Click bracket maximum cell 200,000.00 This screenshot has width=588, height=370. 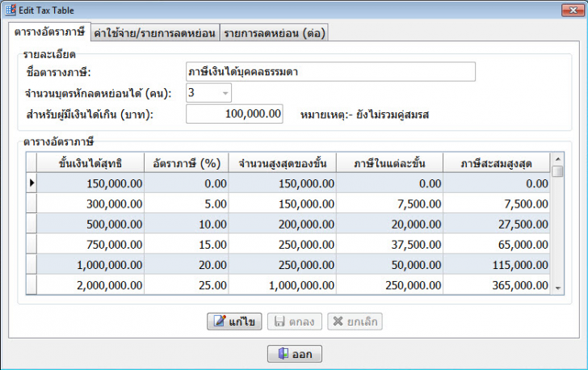pyautogui.click(x=283, y=224)
